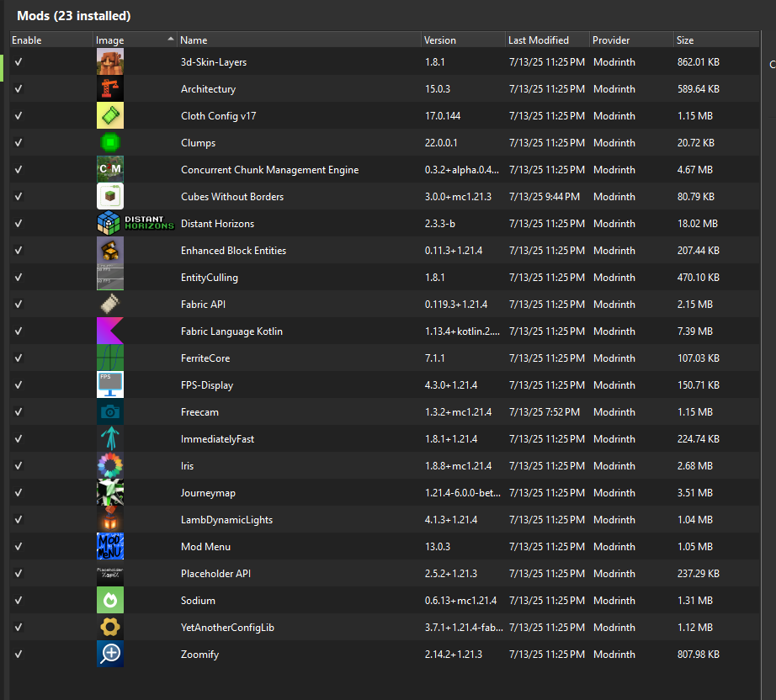Image resolution: width=776 pixels, height=700 pixels.
Task: Click the FPS-Display monitor icon
Action: click(110, 384)
